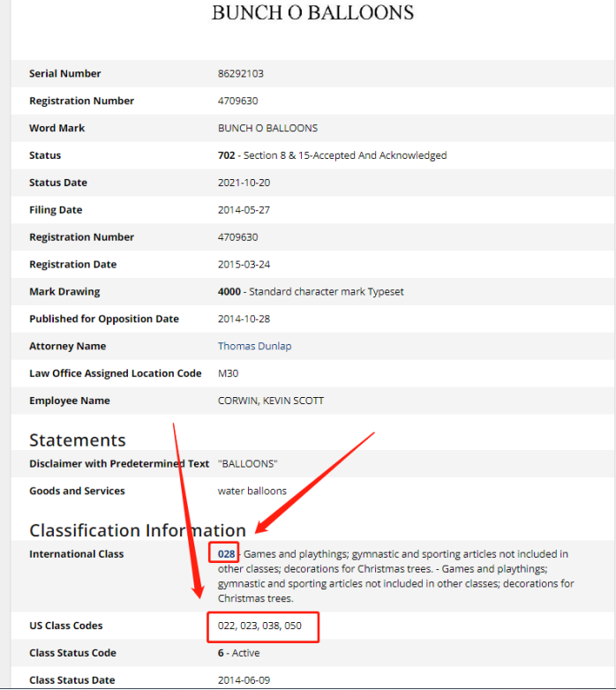Select the Published for Opposition Date label
Screen dimensions: 616x690
[x=104, y=319]
